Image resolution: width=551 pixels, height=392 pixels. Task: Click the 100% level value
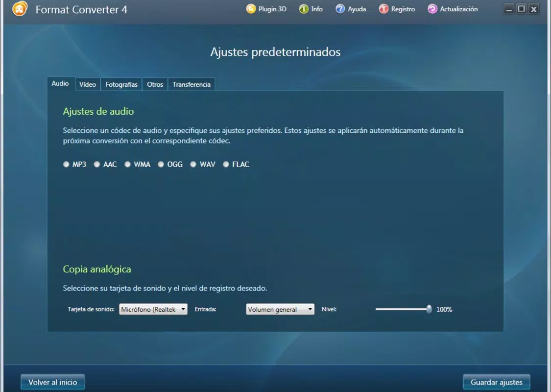444,309
